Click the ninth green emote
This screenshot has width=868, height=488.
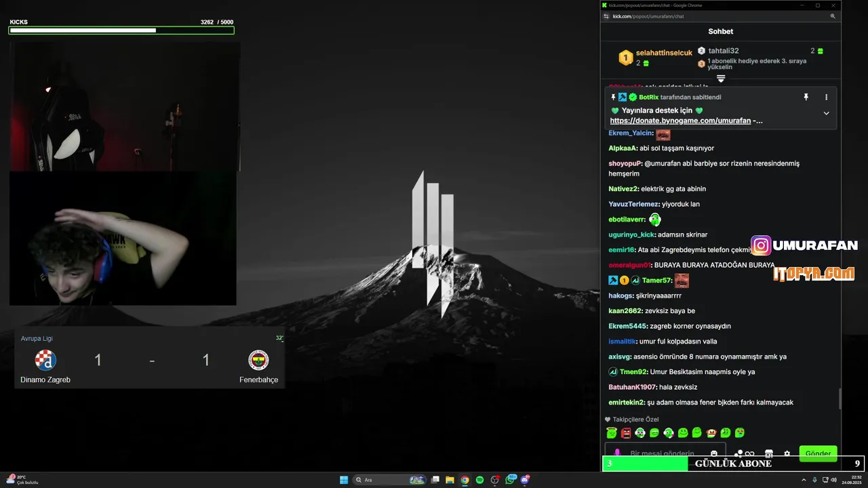click(x=726, y=432)
